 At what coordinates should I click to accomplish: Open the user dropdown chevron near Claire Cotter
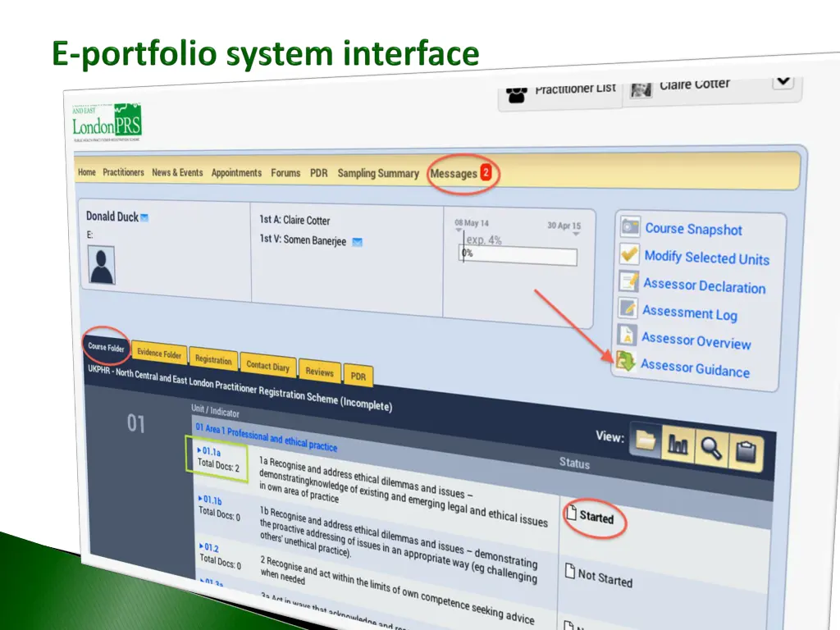pyautogui.click(x=783, y=81)
